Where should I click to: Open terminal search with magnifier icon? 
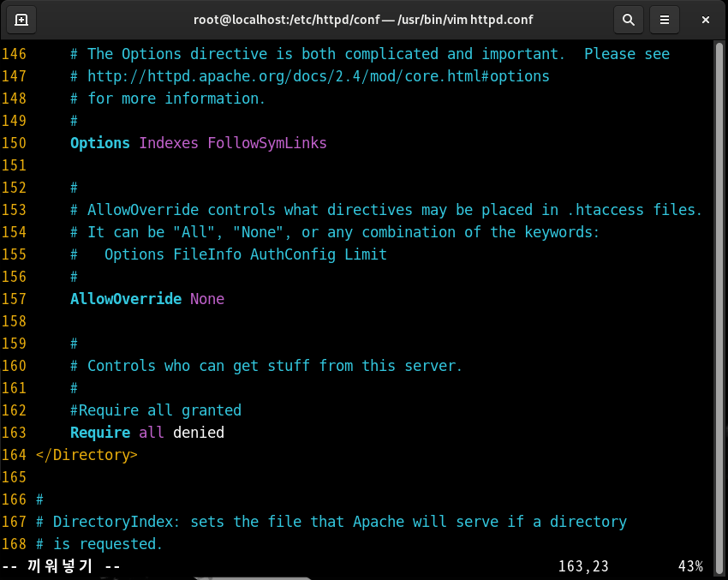coord(628,20)
